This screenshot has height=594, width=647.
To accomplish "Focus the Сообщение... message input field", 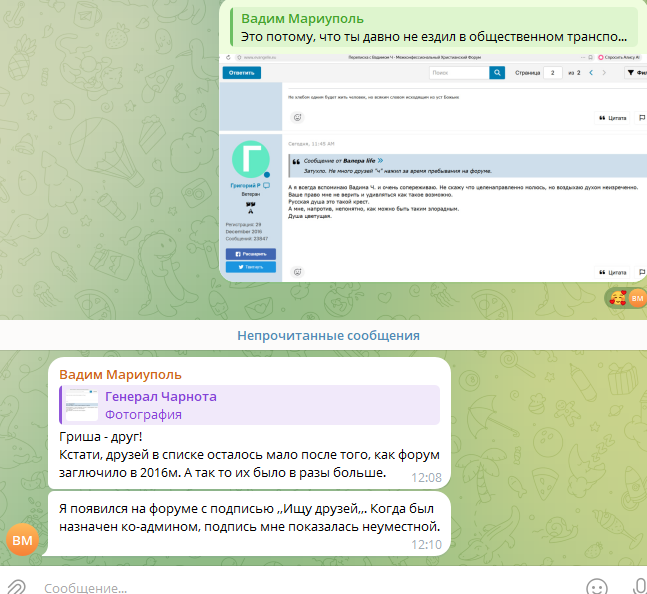I will pos(309,588).
